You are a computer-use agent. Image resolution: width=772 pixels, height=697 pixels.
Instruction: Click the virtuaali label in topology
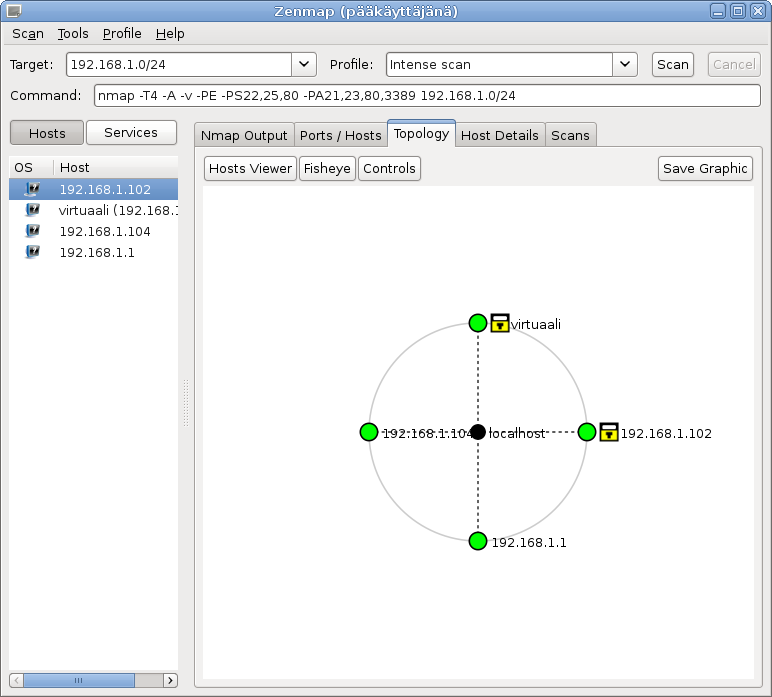536,324
